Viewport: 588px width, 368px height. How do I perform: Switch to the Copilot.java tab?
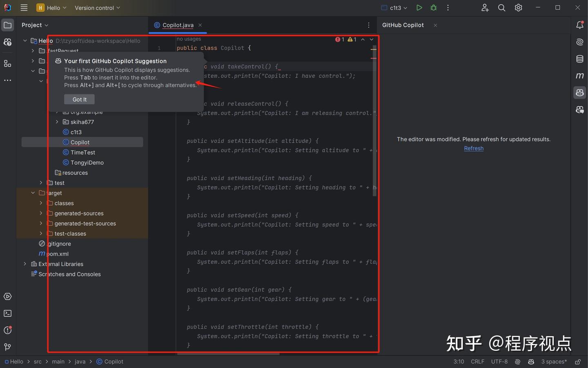click(x=177, y=25)
